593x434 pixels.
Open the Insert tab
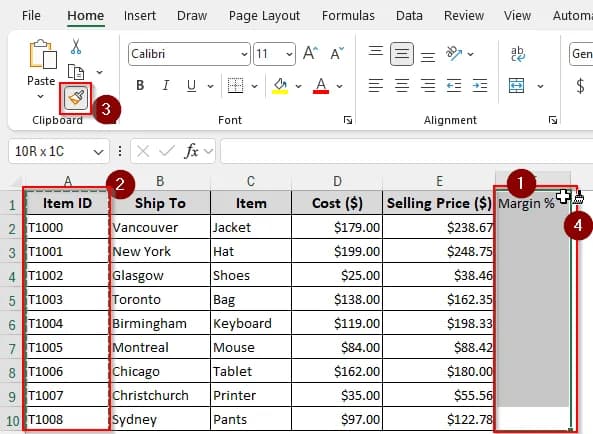coord(140,16)
